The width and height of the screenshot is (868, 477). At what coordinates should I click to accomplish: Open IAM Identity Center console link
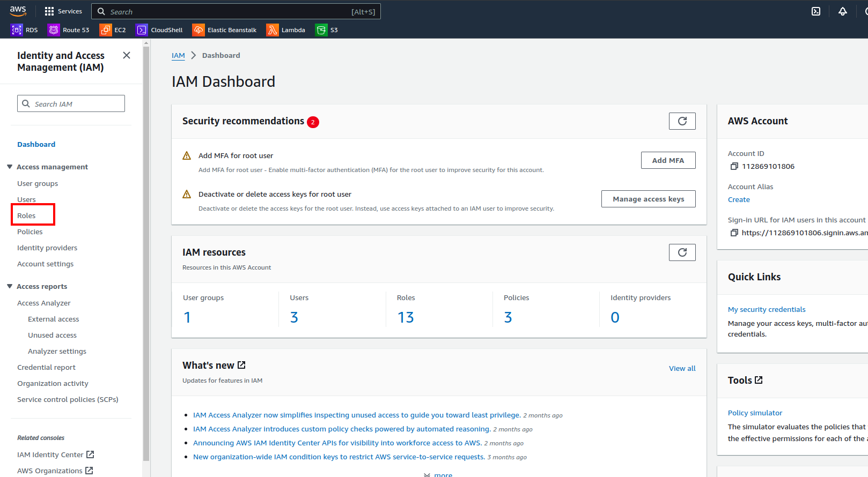tap(56, 454)
